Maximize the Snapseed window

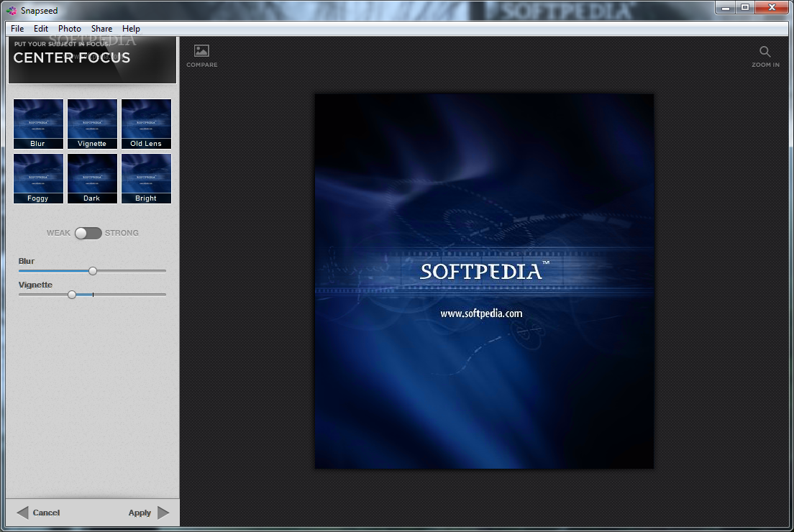(745, 8)
